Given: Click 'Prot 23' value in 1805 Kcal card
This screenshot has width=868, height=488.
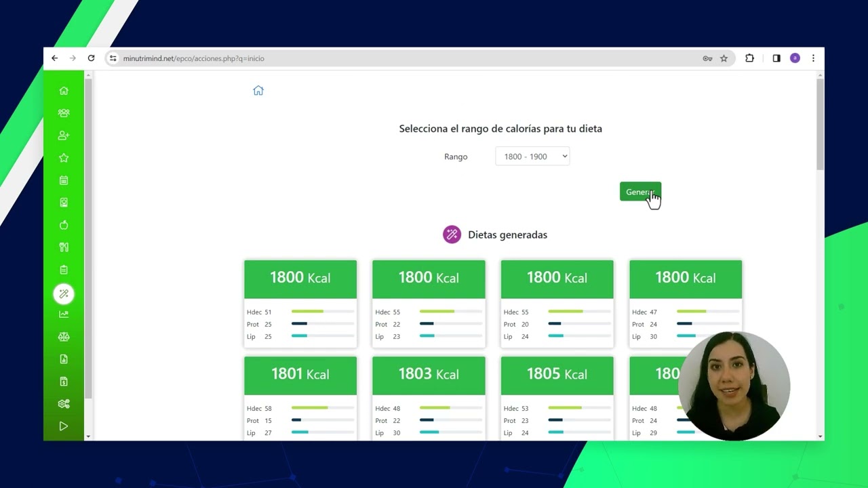Looking at the screenshot, I should pos(516,421).
